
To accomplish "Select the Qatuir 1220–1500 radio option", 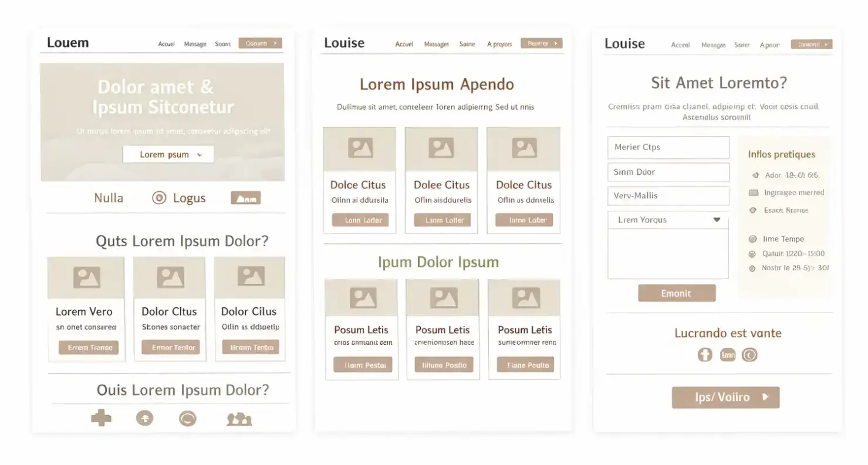I will 752,254.
